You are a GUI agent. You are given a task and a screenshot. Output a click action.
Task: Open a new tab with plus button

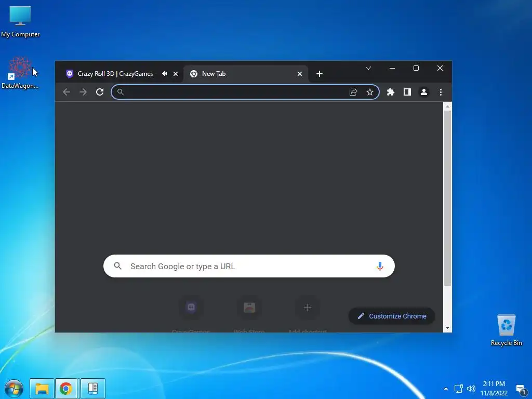pos(320,74)
